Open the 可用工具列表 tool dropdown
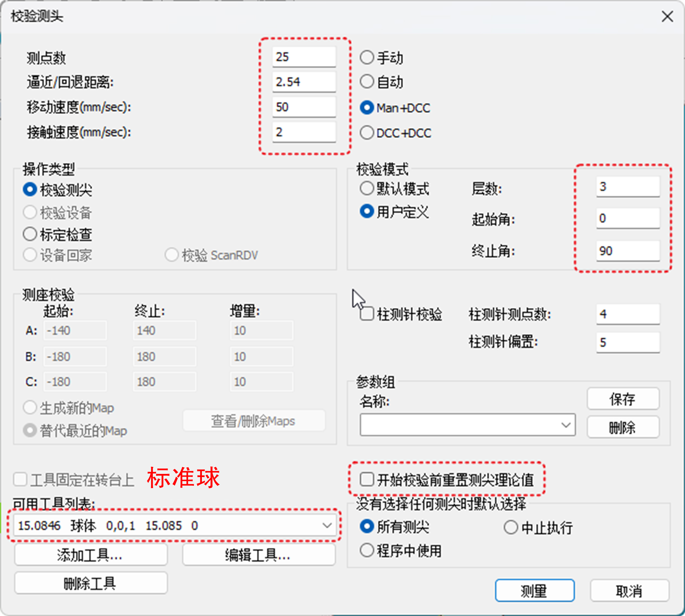The height and width of the screenshot is (616, 685). click(x=327, y=525)
